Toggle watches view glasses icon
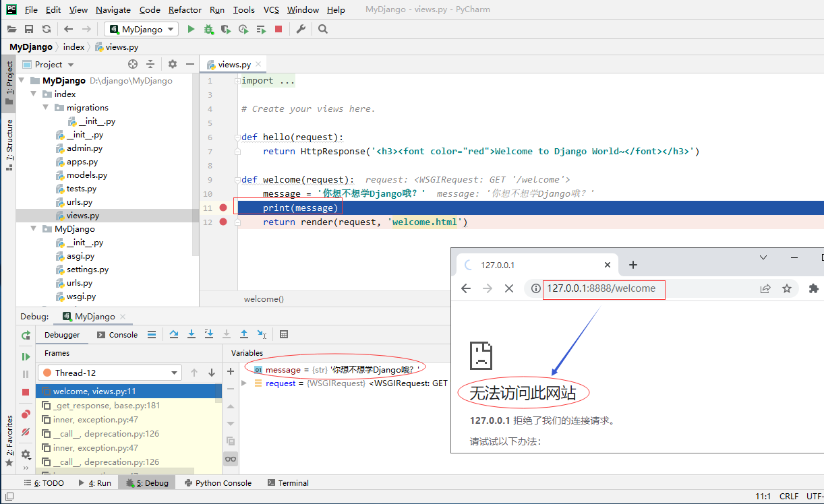824x504 pixels. click(231, 459)
